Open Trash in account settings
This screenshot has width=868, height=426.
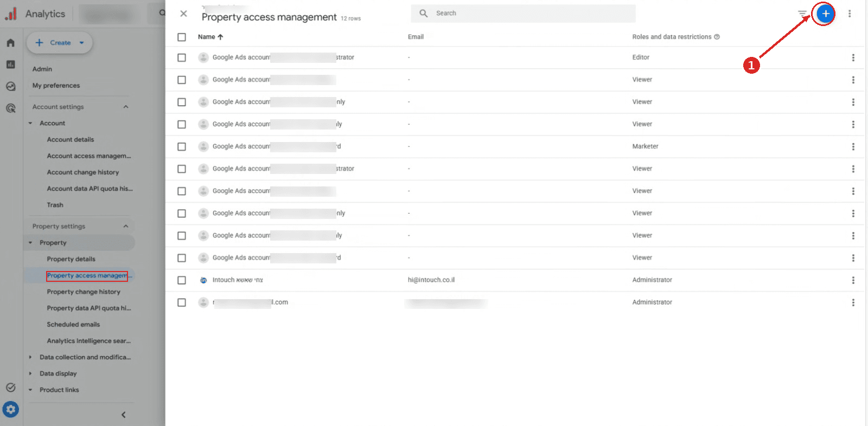[55, 205]
